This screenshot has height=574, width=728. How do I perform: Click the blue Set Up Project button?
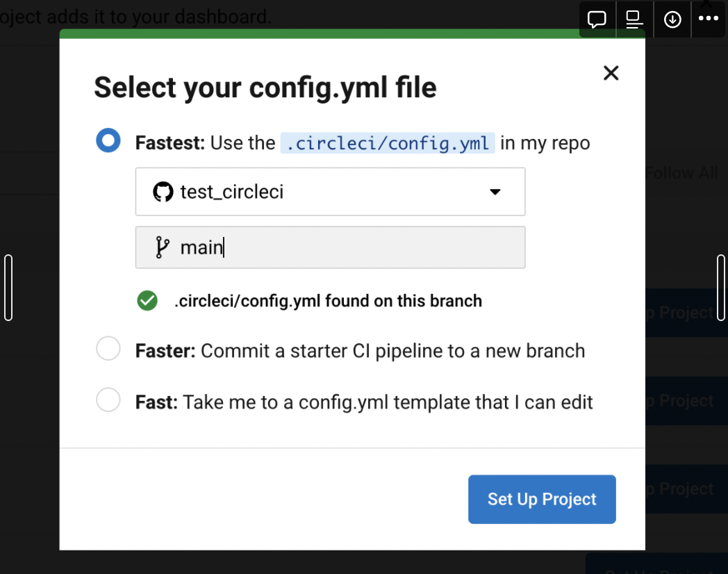click(542, 499)
